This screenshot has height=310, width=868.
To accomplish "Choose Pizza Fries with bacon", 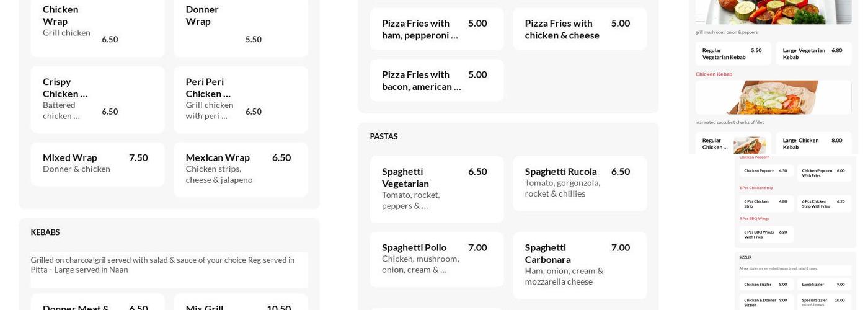I will (x=436, y=80).
